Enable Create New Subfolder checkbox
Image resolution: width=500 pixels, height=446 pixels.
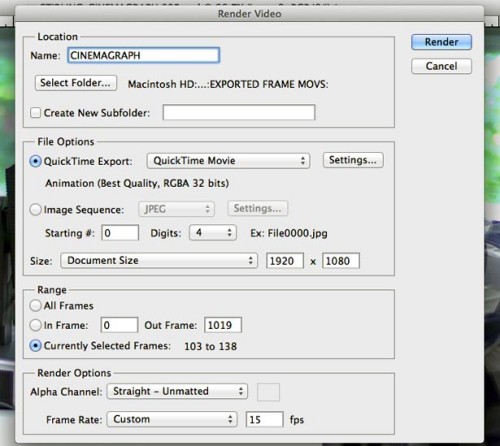(x=35, y=113)
